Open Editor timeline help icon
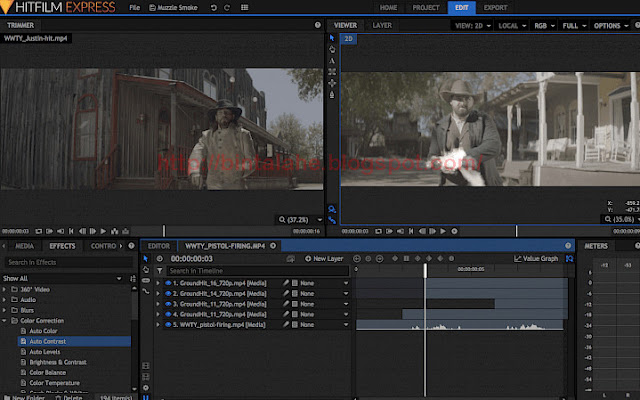 coord(568,245)
